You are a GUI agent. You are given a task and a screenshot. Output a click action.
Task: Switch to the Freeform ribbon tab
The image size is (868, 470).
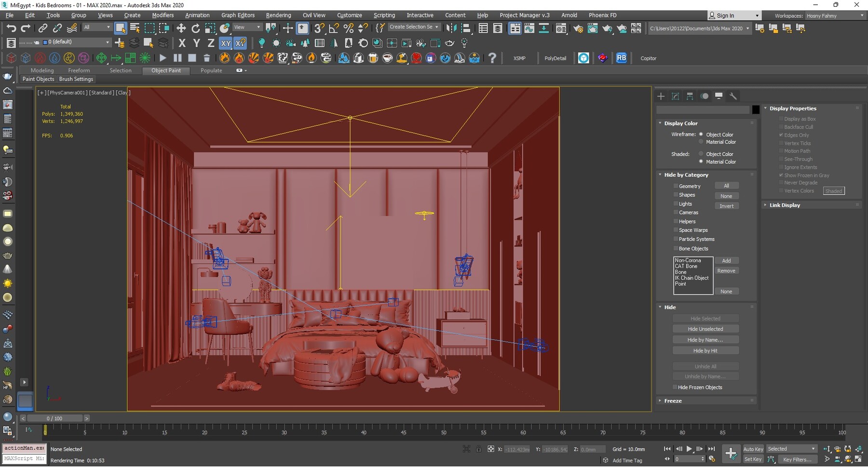pos(79,70)
